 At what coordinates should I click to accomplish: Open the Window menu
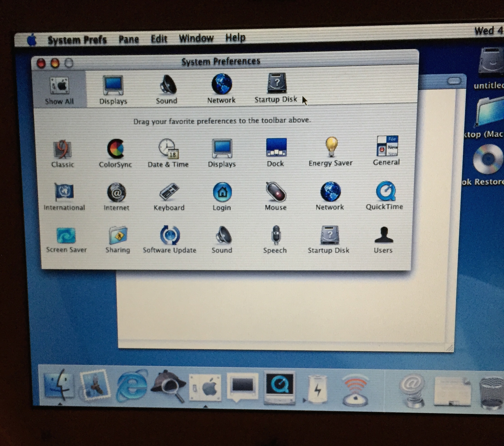pyautogui.click(x=196, y=38)
